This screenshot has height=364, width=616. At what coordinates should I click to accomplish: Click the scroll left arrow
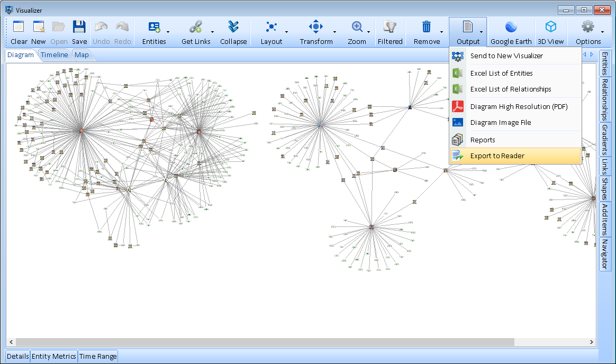pos(11,342)
